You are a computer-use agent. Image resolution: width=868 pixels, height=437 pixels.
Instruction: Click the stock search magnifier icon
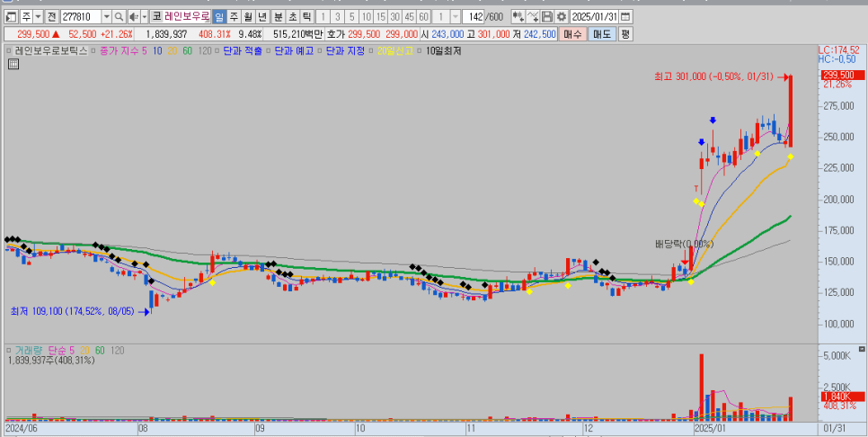pos(120,17)
